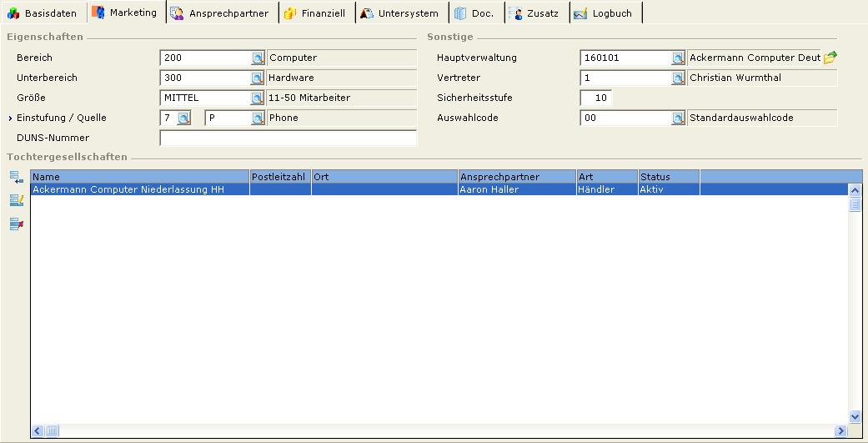The width and height of the screenshot is (868, 443).
Task: Open lookup icon for Auswahlcode field
Action: tap(678, 118)
